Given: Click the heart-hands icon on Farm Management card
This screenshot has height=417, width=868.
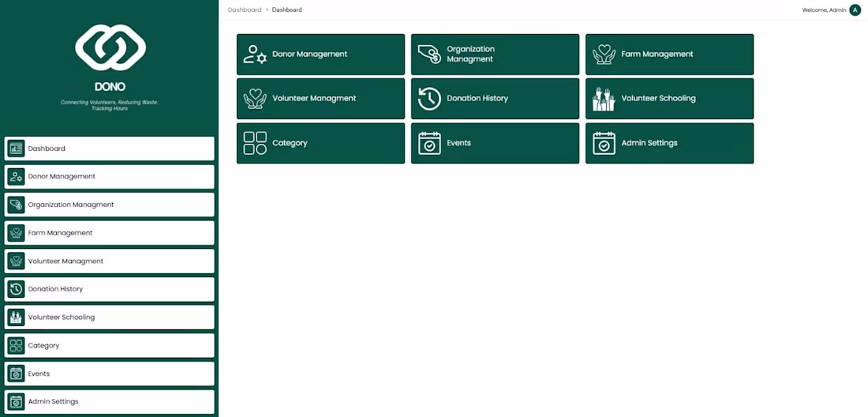Looking at the screenshot, I should point(604,54).
